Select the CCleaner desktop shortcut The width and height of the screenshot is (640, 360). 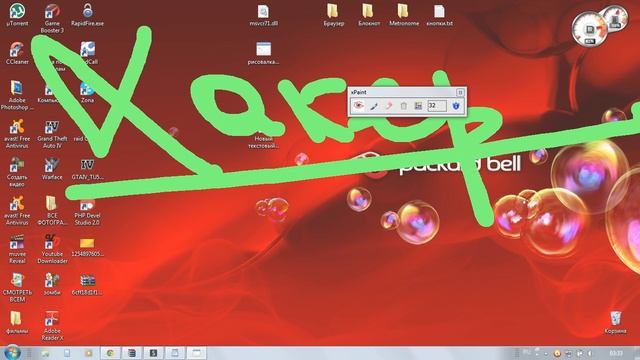(x=17, y=53)
